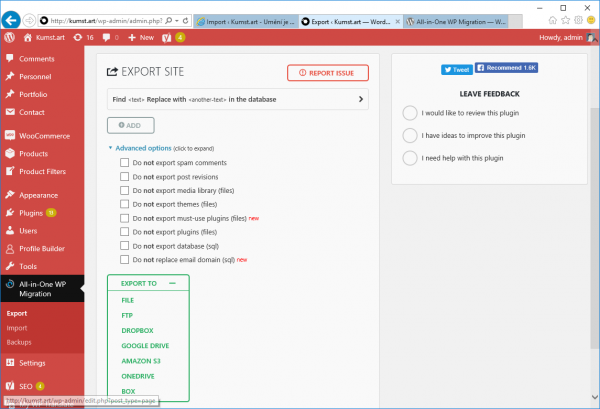The width and height of the screenshot is (600, 409).
Task: Click the updates icon showing 16
Action: [78, 37]
